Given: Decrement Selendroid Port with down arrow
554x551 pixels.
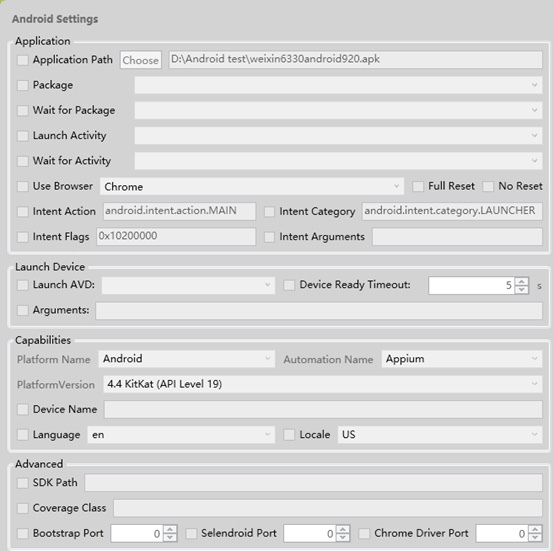Looking at the screenshot, I should tap(343, 538).
